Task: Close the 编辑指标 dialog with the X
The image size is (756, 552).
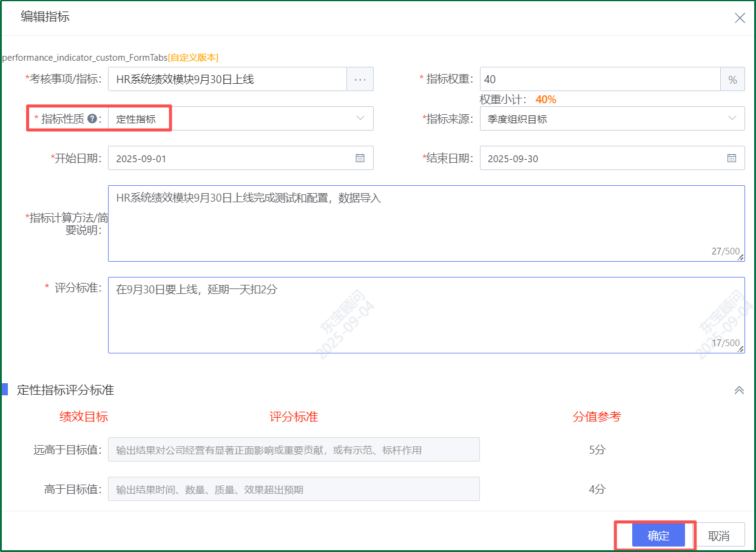Action: [740, 18]
